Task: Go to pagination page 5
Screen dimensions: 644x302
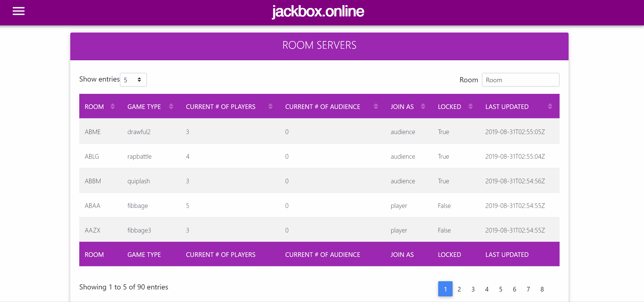Action: (501, 289)
